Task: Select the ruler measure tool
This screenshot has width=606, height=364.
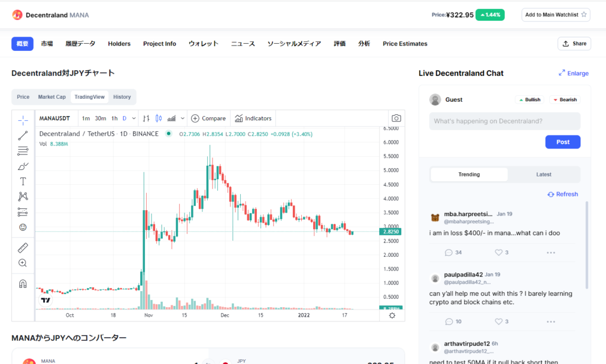Action: coord(23,247)
